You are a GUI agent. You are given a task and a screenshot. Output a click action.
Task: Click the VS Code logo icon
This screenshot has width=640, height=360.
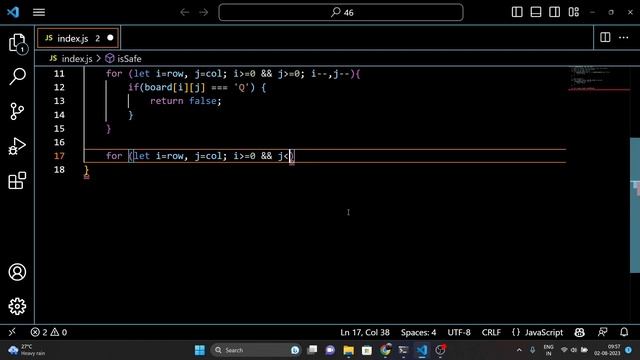click(x=13, y=12)
